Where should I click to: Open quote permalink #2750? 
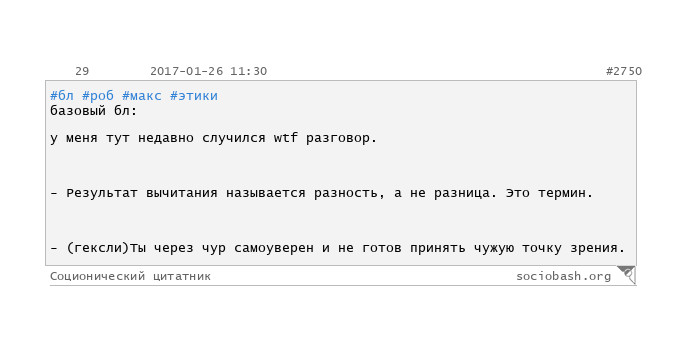pyautogui.click(x=624, y=71)
